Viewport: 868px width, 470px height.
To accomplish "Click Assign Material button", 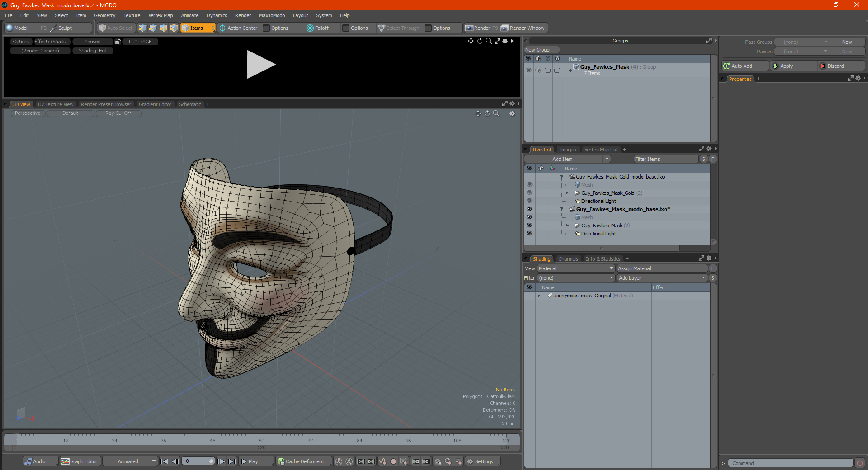I will (x=662, y=268).
